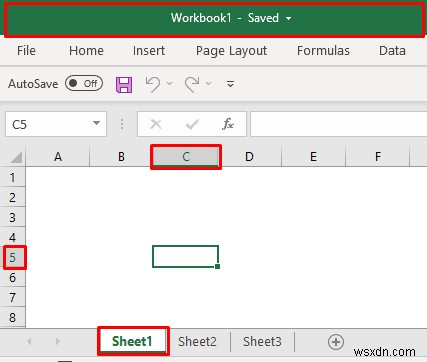Image resolution: width=427 pixels, height=362 pixels.
Task: Open the Page Layout ribbon tab
Action: tap(231, 51)
